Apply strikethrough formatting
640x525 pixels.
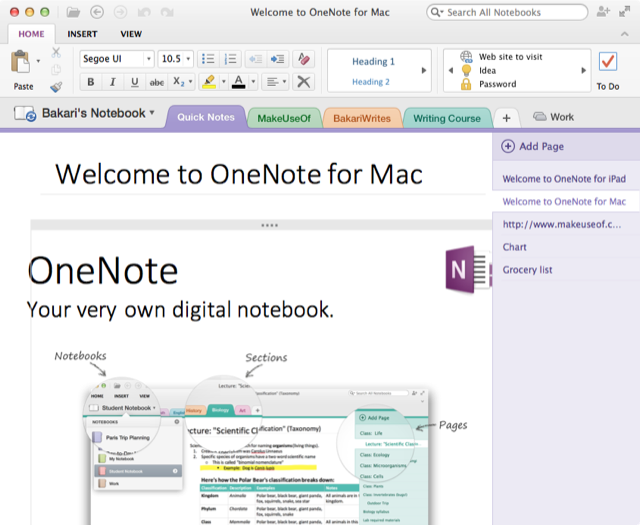[x=156, y=82]
